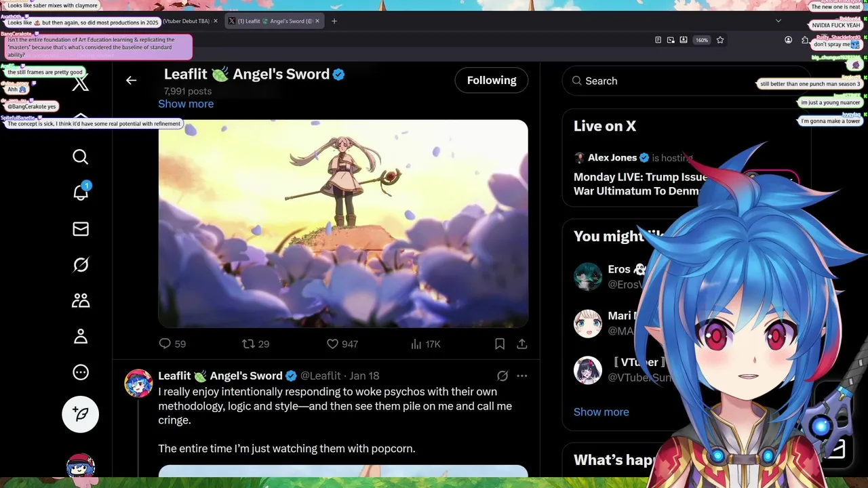Switch to the Leaflit Angel's Sword tab
This screenshot has height=488, width=868.
(273, 21)
